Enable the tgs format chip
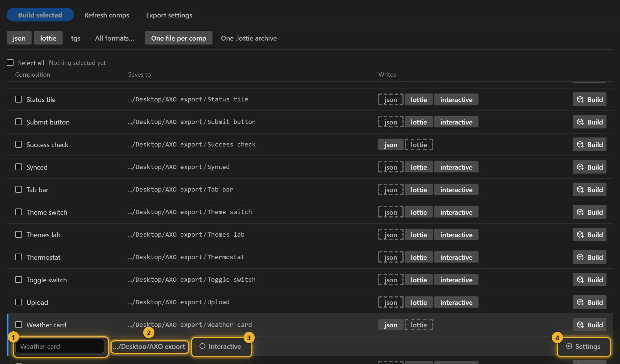Screen dimensions: 620x364 click(76, 38)
